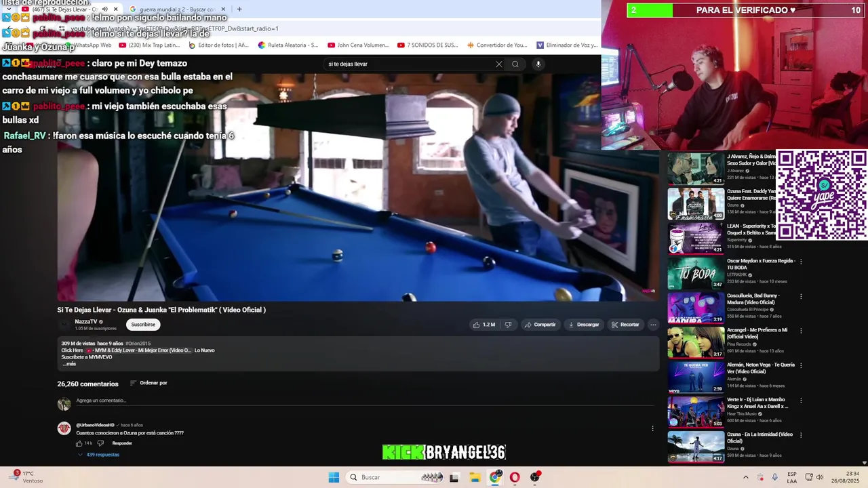Open the 'Ozuna - En La Intimidad' video title
868x488 pixels.
(x=759, y=437)
